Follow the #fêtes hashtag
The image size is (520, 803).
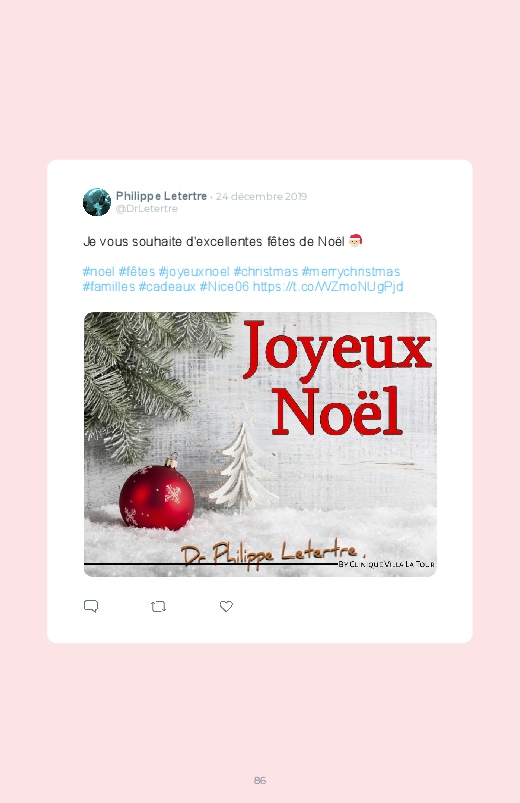pyautogui.click(x=137, y=271)
